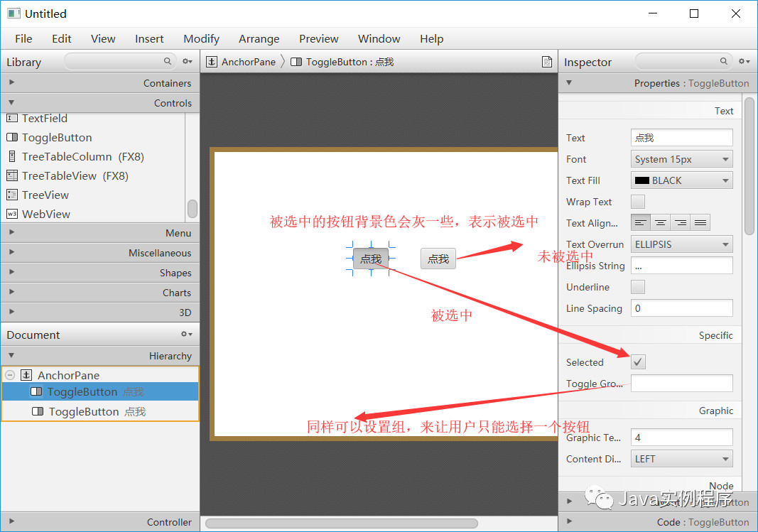This screenshot has width=758, height=532.
Task: Click the AnchorPane icon in the breadcrumb bar
Action: point(212,62)
